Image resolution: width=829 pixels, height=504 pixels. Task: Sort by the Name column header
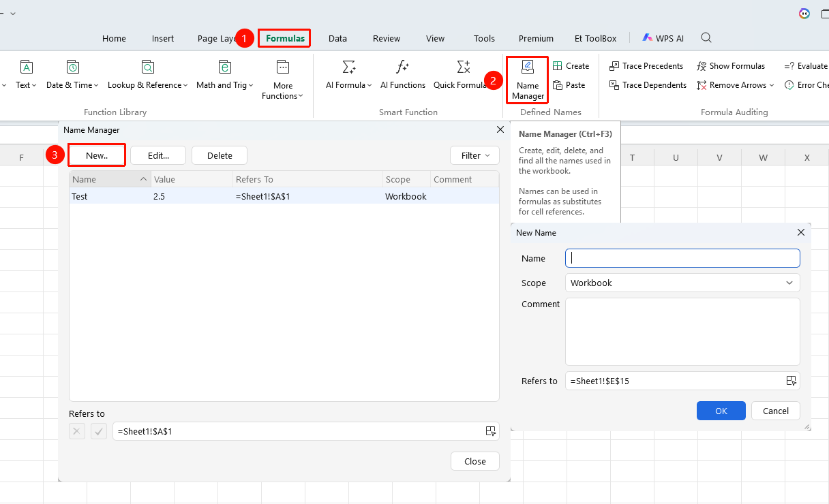click(x=109, y=179)
